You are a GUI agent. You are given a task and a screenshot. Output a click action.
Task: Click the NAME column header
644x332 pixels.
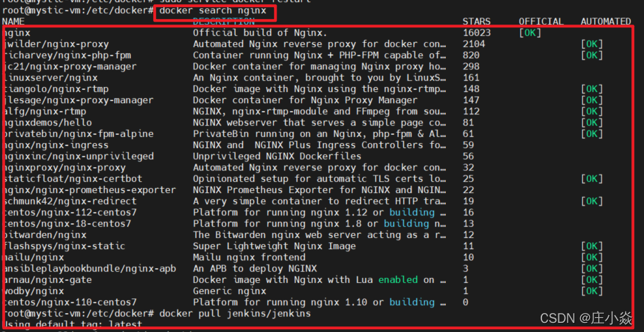point(13,21)
